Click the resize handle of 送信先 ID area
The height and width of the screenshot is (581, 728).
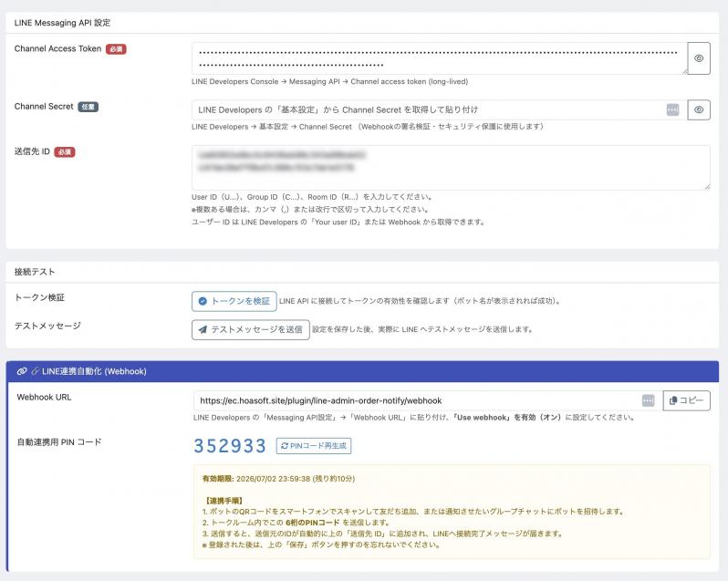pos(707,187)
